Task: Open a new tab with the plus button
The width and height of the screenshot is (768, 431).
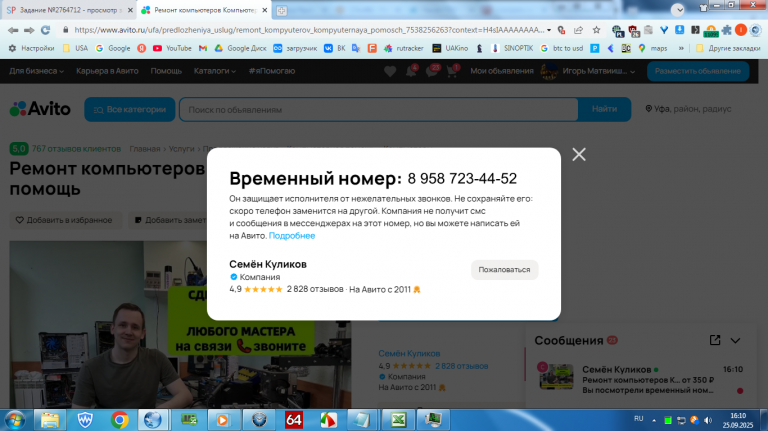Action: tap(282, 11)
